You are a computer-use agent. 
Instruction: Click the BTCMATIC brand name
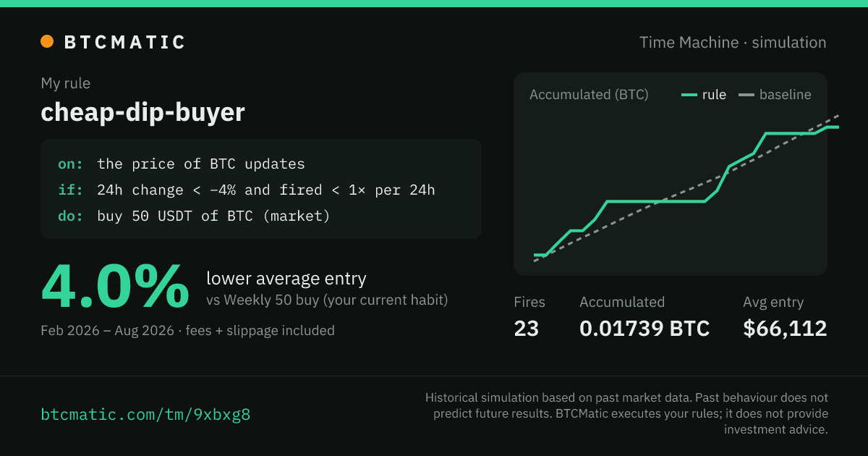click(125, 42)
